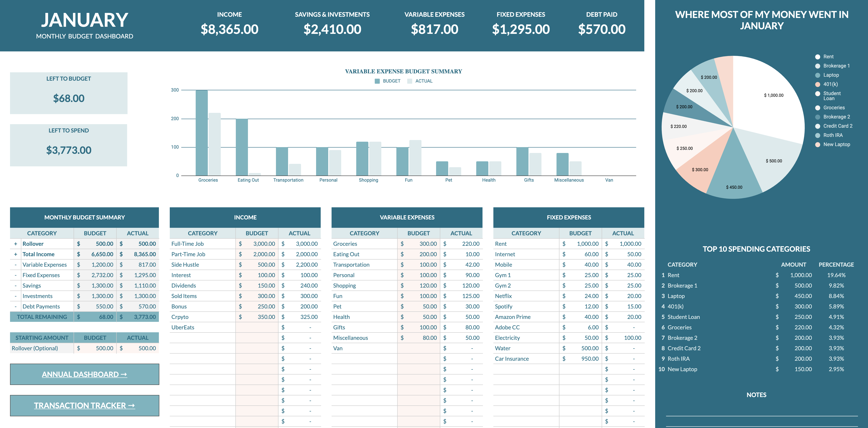Image resolution: width=868 pixels, height=428 pixels.
Task: Select Side Hustle actual income cell
Action: click(x=300, y=265)
